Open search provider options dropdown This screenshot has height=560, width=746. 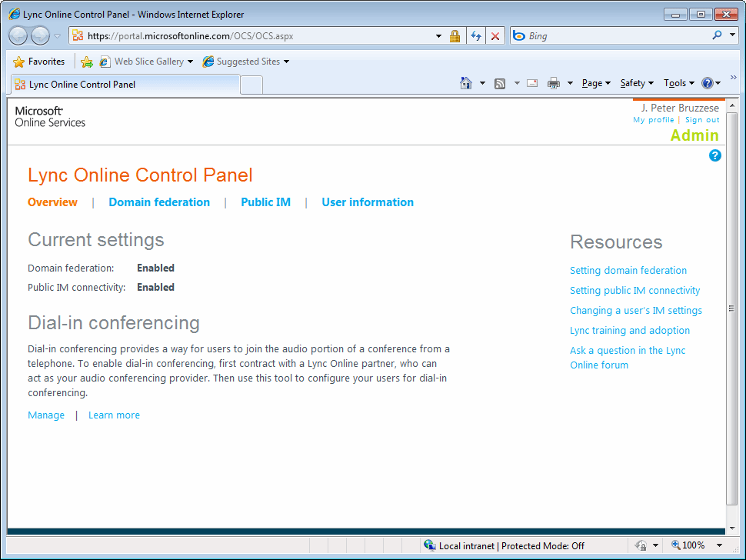coord(732,35)
